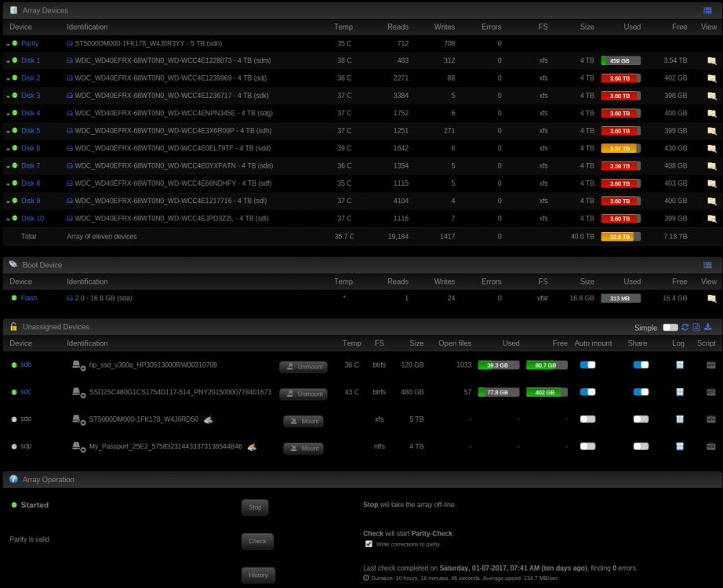Click format icon next to ST5000DM000 sdo
The image size is (723, 588).
209,419
